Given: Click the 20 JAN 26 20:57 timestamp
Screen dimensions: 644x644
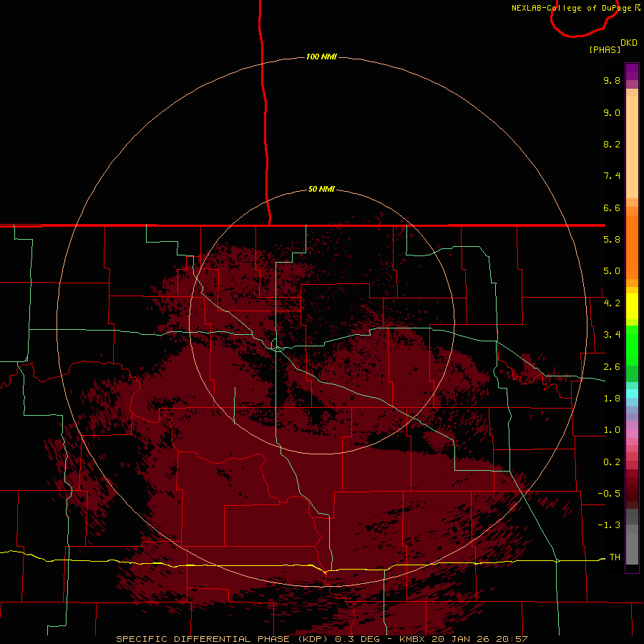Looking at the screenshot, I should [x=479, y=639].
